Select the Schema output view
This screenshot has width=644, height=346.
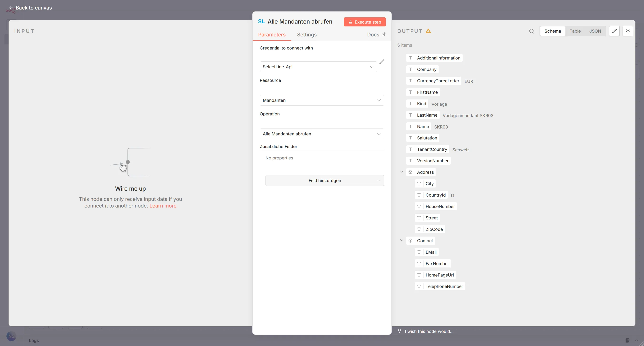[x=553, y=31]
